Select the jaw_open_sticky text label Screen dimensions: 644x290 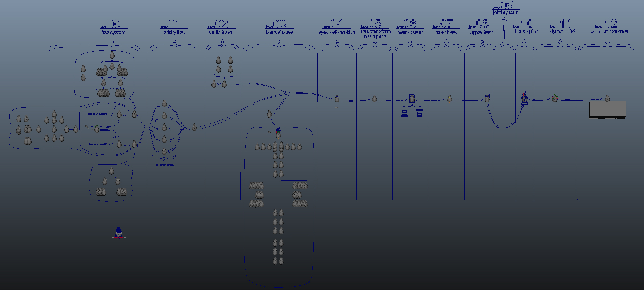click(x=98, y=144)
